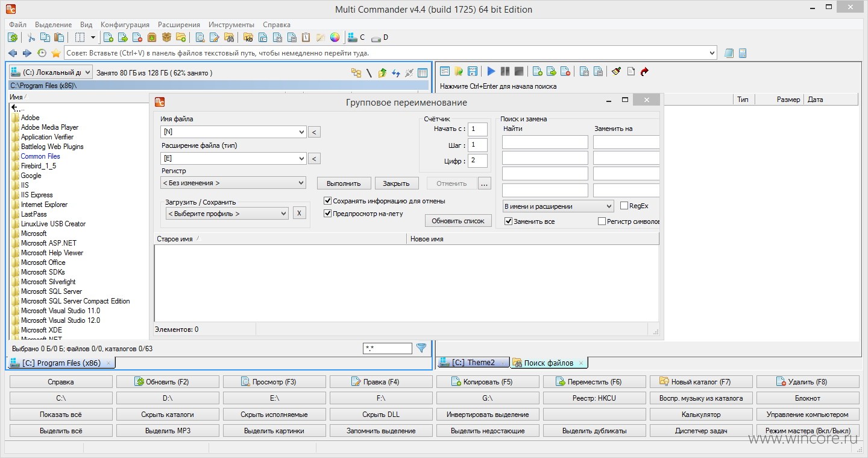Click the binoculars find files icon

pos(229,37)
